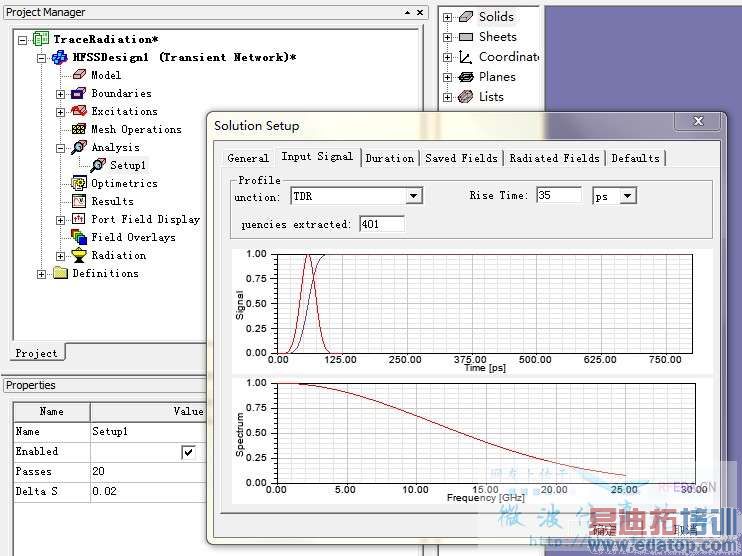Click the Rise Time input field
Image resolution: width=742 pixels, height=556 pixels.
558,195
